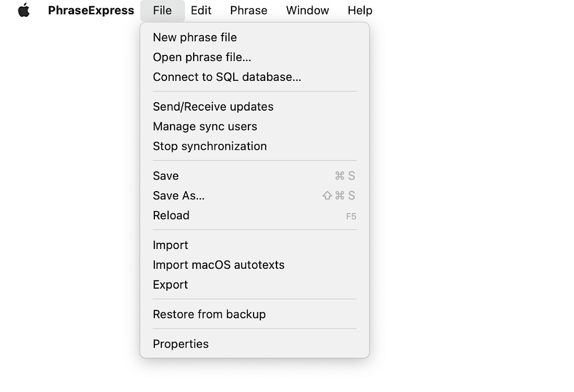Open the Edit menu
Image resolution: width=574 pixels, height=392 pixels.
(201, 10)
